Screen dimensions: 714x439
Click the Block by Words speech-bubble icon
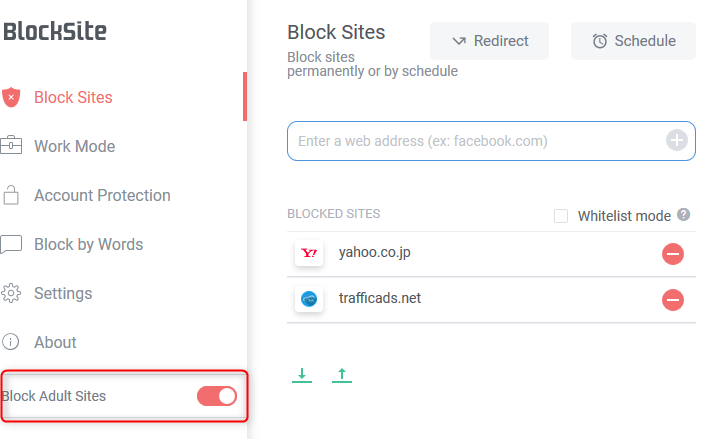tap(11, 244)
